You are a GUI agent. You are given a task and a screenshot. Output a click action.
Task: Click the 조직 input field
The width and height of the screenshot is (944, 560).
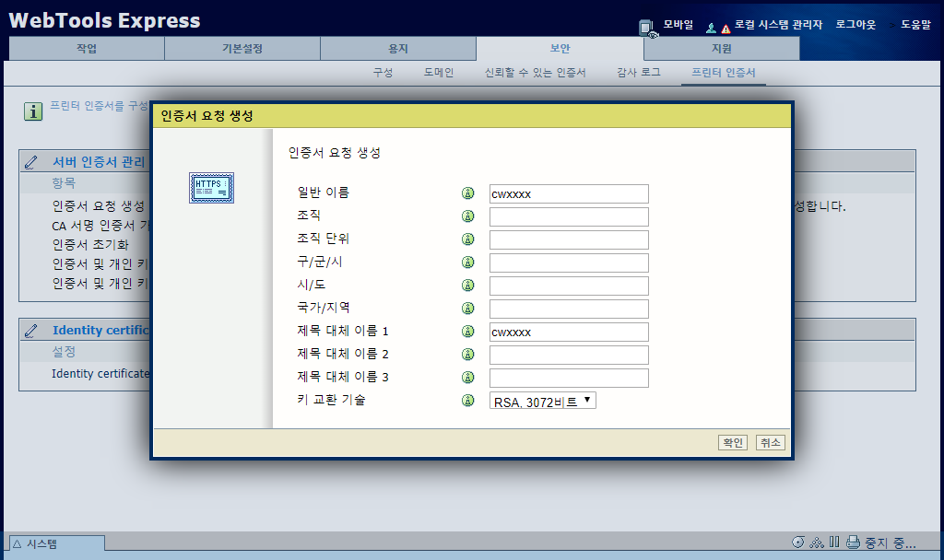pos(569,216)
